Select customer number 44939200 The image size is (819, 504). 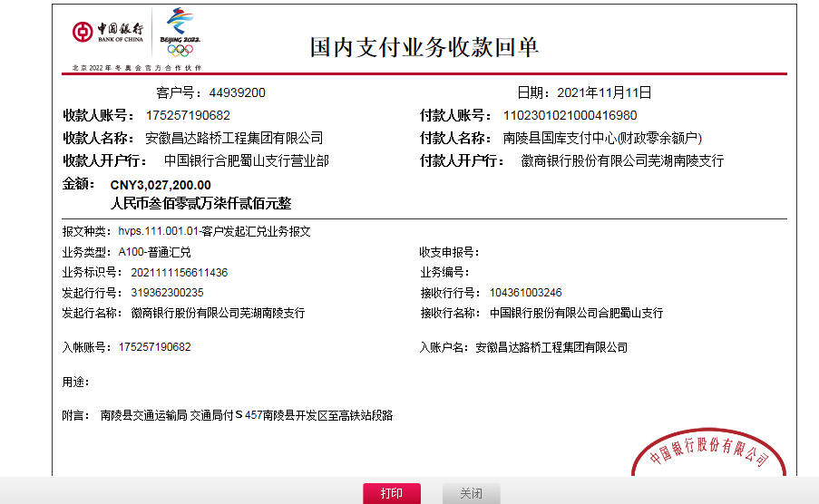point(237,92)
